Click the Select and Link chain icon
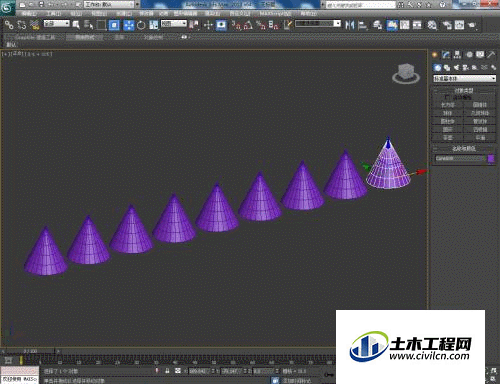The image size is (500, 384). tap(9, 25)
